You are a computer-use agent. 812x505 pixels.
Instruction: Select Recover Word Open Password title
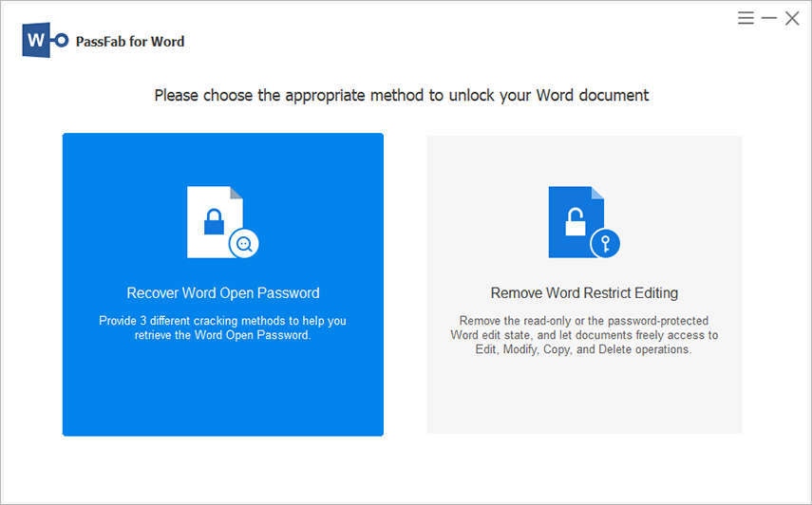(223, 293)
